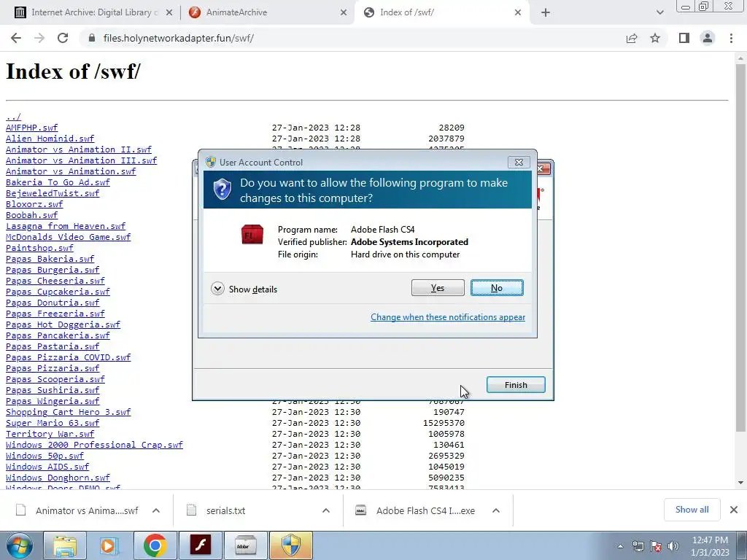
Task: Open Lasagna from Heaven.swf link
Action: point(66,226)
